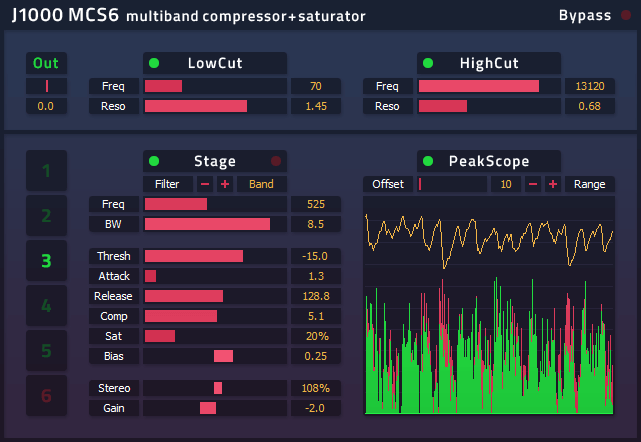The width and height of the screenshot is (641, 442).
Task: Click the Out level button
Action: click(x=47, y=63)
